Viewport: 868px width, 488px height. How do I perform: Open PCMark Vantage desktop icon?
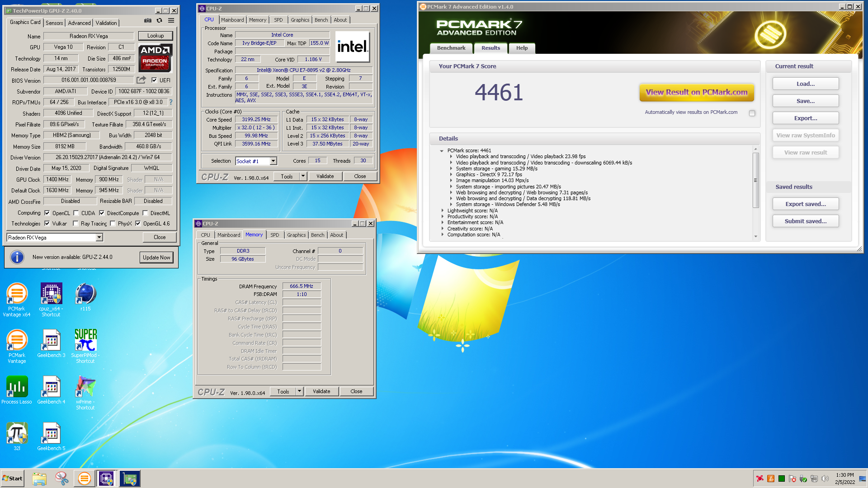click(x=17, y=346)
